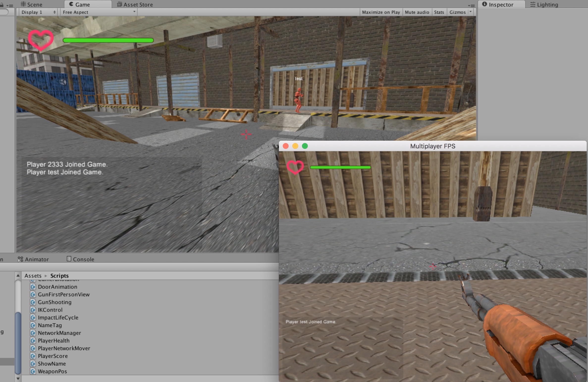The image size is (588, 382).
Task: Click the PlayerHealth script icon
Action: pyautogui.click(x=33, y=341)
